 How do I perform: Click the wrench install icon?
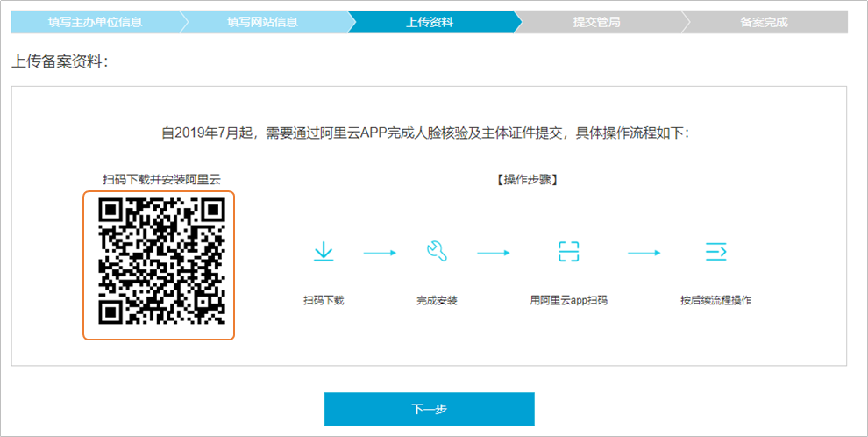pyautogui.click(x=436, y=253)
